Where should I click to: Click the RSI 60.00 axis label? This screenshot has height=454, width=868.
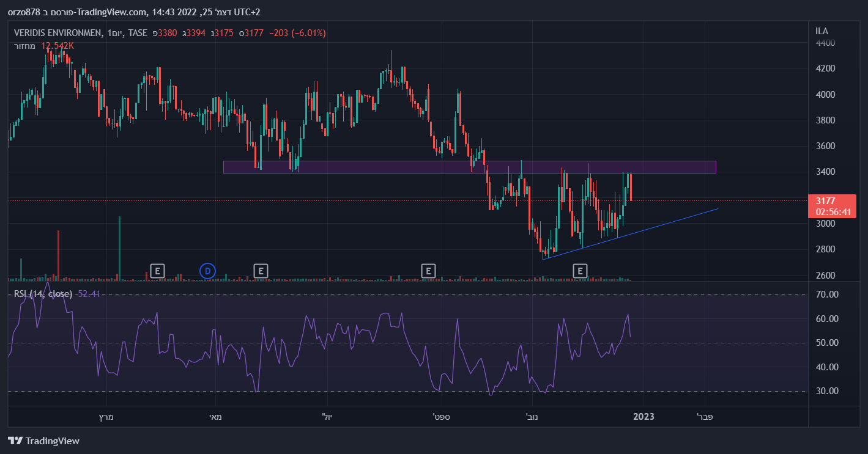(827, 319)
